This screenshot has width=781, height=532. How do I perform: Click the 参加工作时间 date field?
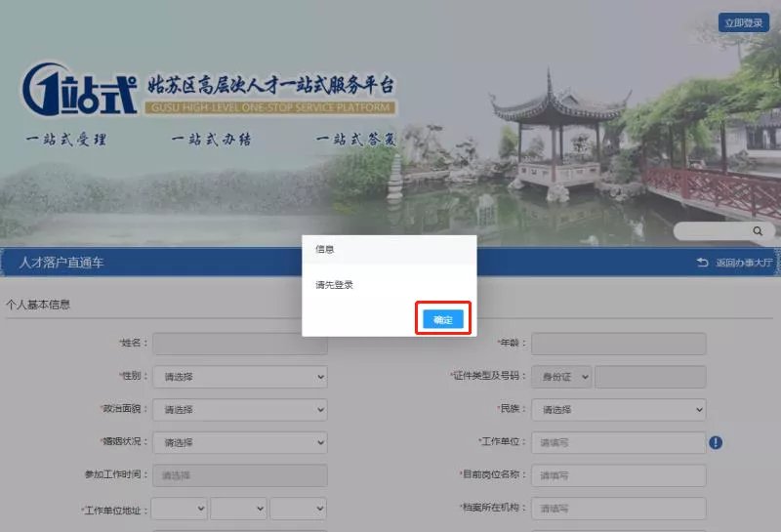(x=240, y=475)
